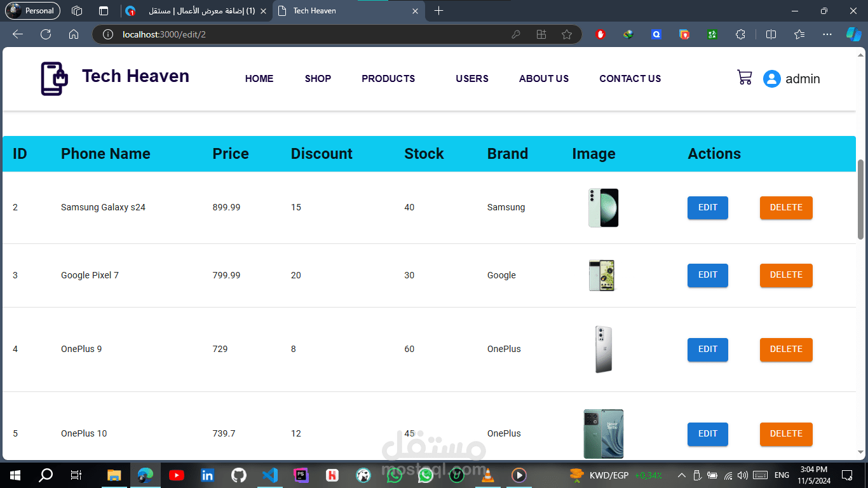Delete the Google Pixel 7 entry
The image size is (868, 488).
786,275
